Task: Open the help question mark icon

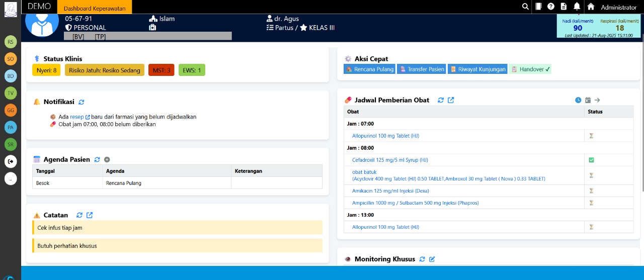Action: [x=551, y=7]
